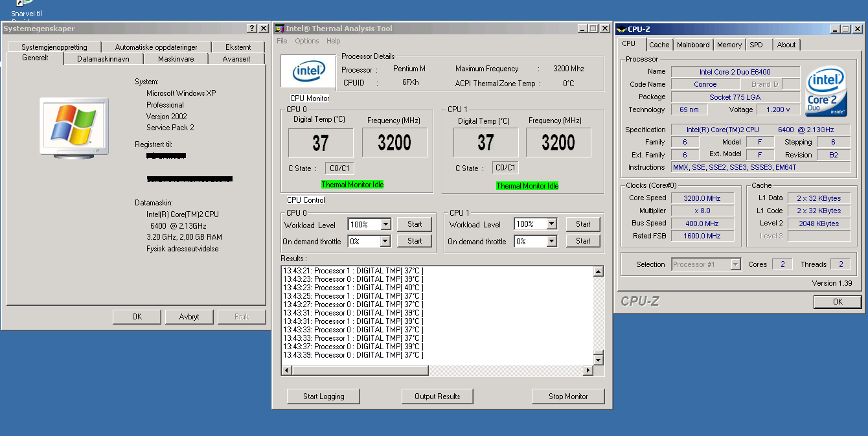This screenshot has height=436, width=868.
Task: Click the Results vertical scrollbar up arrow
Action: (598, 271)
